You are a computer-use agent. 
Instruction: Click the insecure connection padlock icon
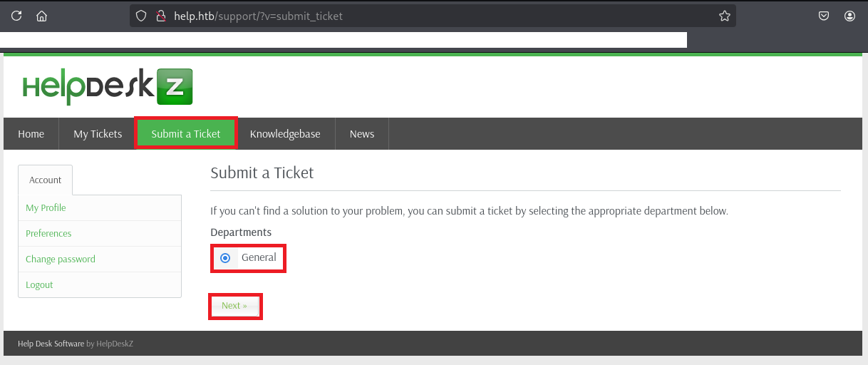[x=160, y=16]
